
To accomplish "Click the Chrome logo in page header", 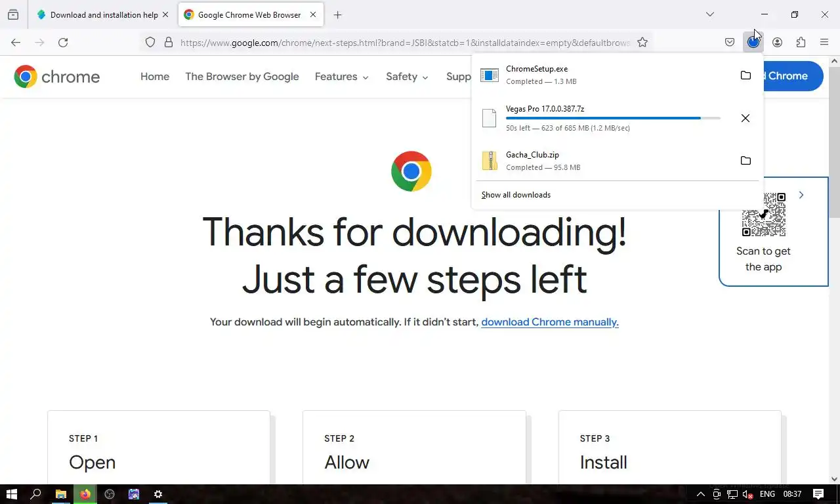I will point(57,77).
